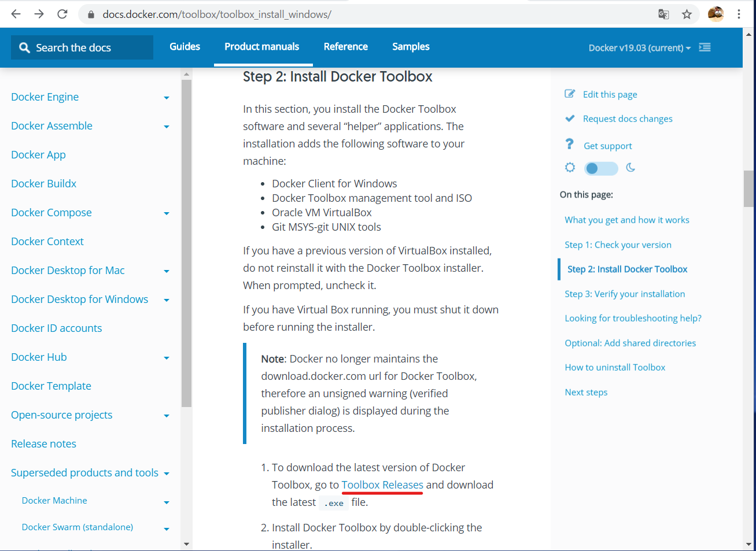Click the moon night-mode icon

click(x=630, y=168)
